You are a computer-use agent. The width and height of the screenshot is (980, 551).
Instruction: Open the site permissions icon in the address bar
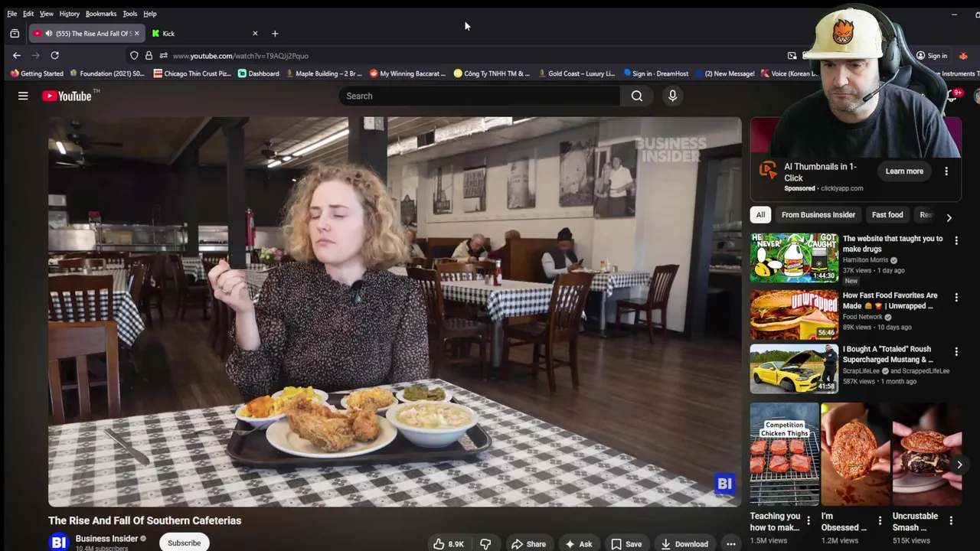[163, 55]
